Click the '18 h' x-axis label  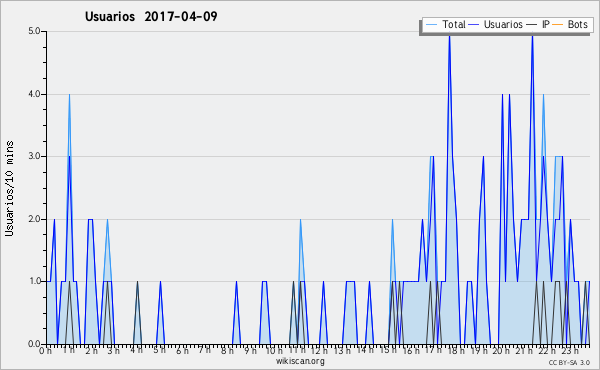(456, 350)
